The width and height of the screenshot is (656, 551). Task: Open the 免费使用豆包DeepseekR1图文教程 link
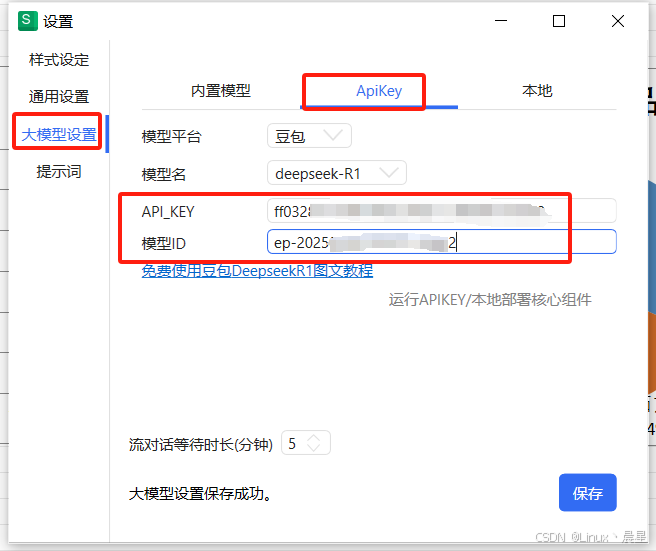(257, 271)
